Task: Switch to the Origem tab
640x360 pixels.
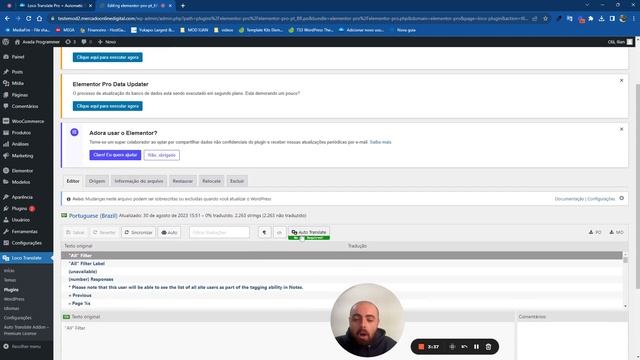Action: tap(97, 181)
